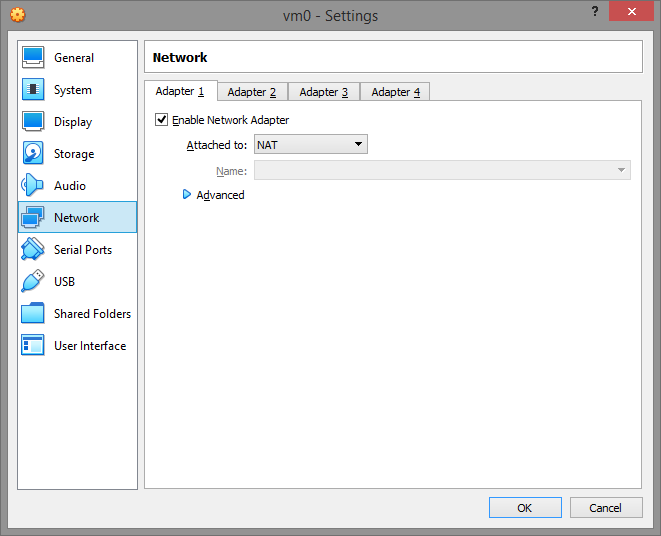
Task: Open the disabled Name combo box
Action: pos(441,171)
